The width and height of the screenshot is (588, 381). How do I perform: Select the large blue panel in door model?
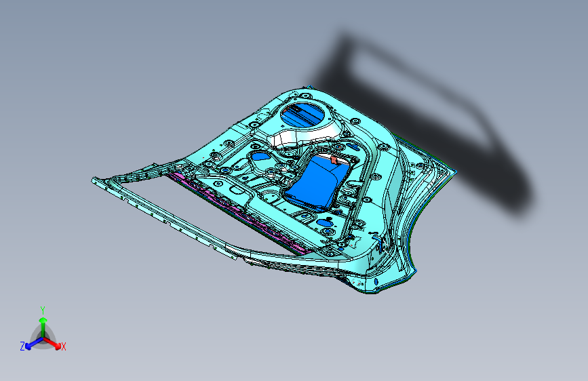[317, 182]
